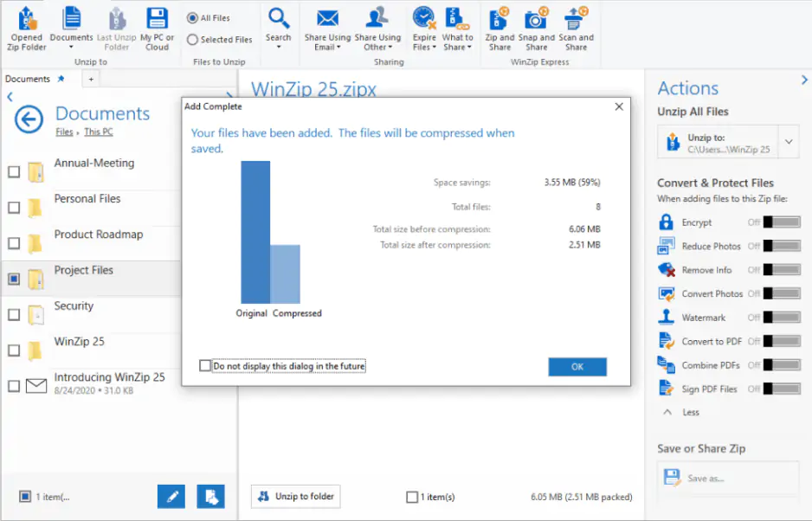The height and width of the screenshot is (521, 812).
Task: Click the Unzip to C:\Users path button
Action: [x=718, y=142]
